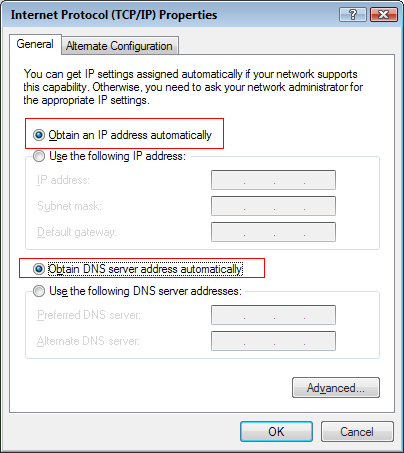Viewport: 404px width, 453px height.
Task: Click the Default gateway input field
Action: pos(273,232)
